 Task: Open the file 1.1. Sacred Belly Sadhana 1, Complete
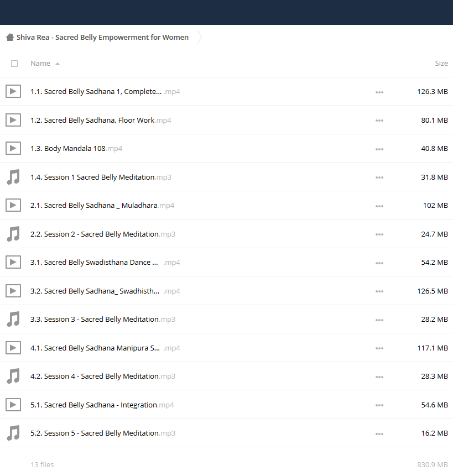point(105,91)
